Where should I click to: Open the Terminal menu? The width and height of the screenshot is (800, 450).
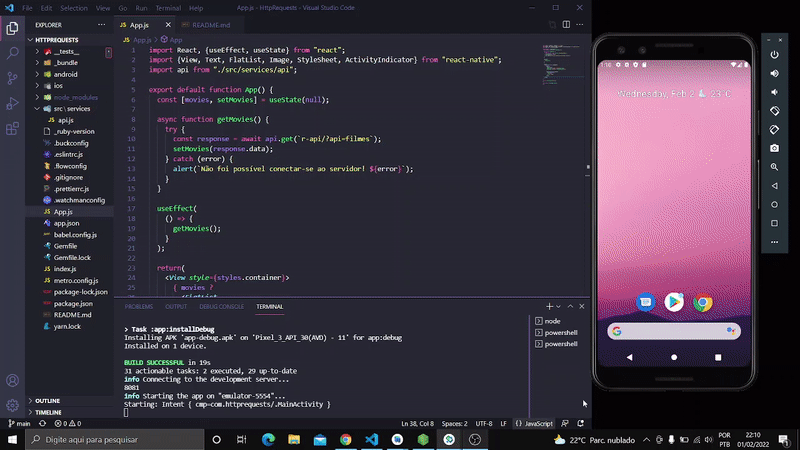[x=168, y=8]
